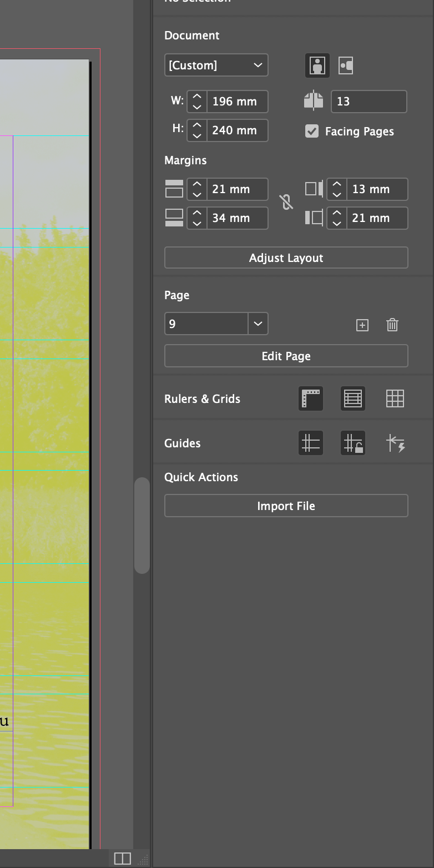This screenshot has height=868, width=434.
Task: Enable smart guides
Action: click(395, 442)
